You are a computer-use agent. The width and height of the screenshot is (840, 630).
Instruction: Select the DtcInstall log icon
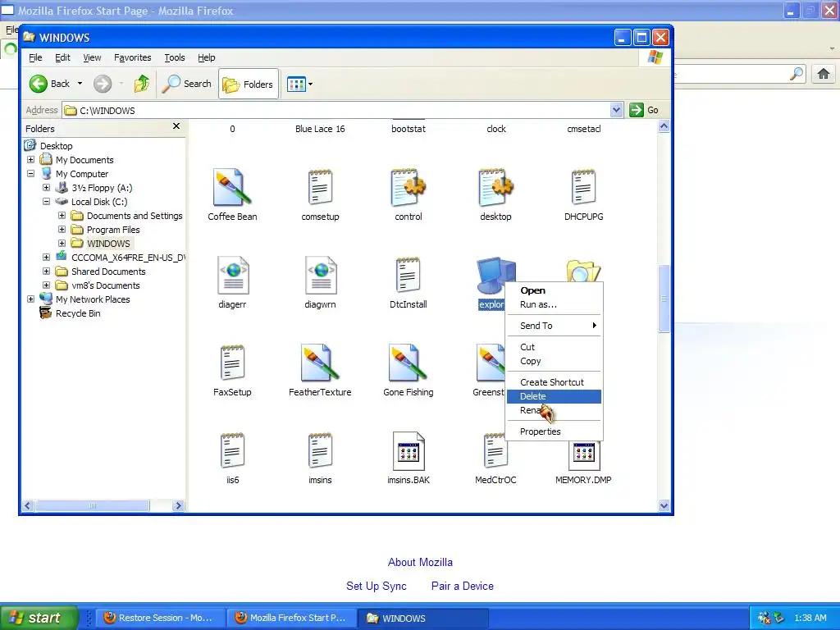(408, 276)
